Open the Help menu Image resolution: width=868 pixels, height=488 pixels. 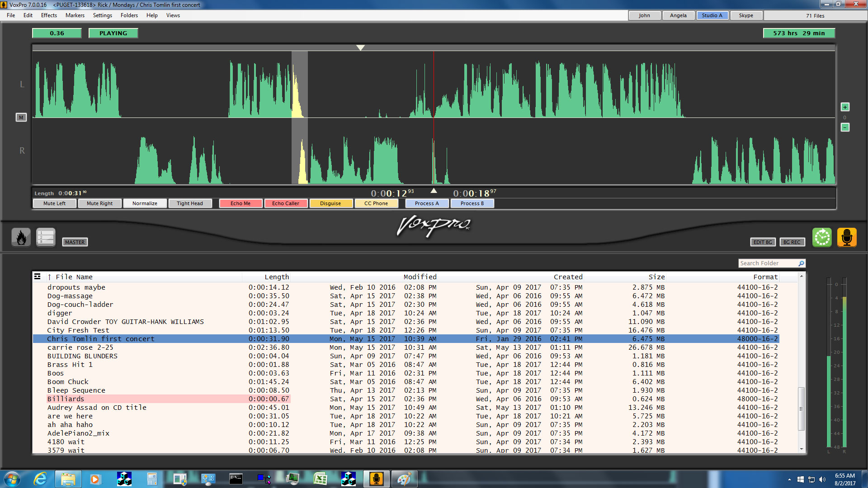pos(152,15)
